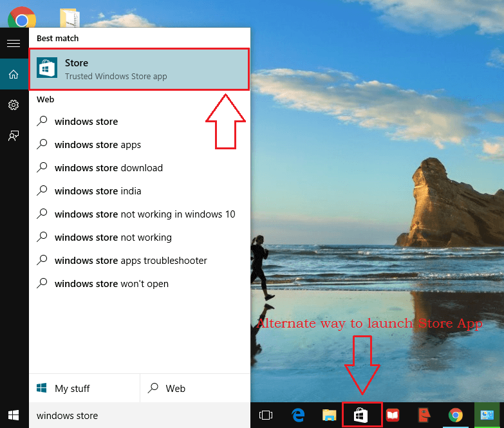Open the green highlighted taskbar app

488,416
